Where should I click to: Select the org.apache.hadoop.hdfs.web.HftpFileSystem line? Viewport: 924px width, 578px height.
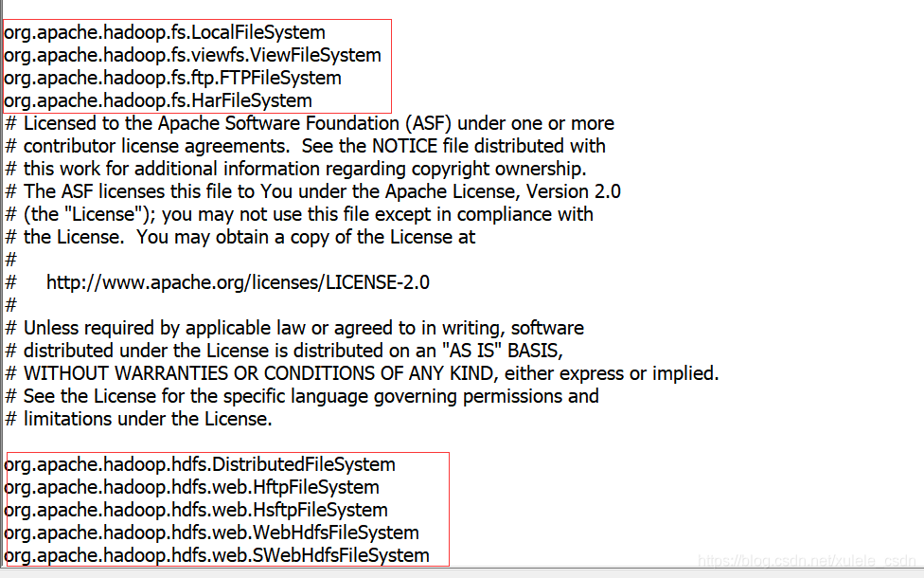pyautogui.click(x=191, y=488)
